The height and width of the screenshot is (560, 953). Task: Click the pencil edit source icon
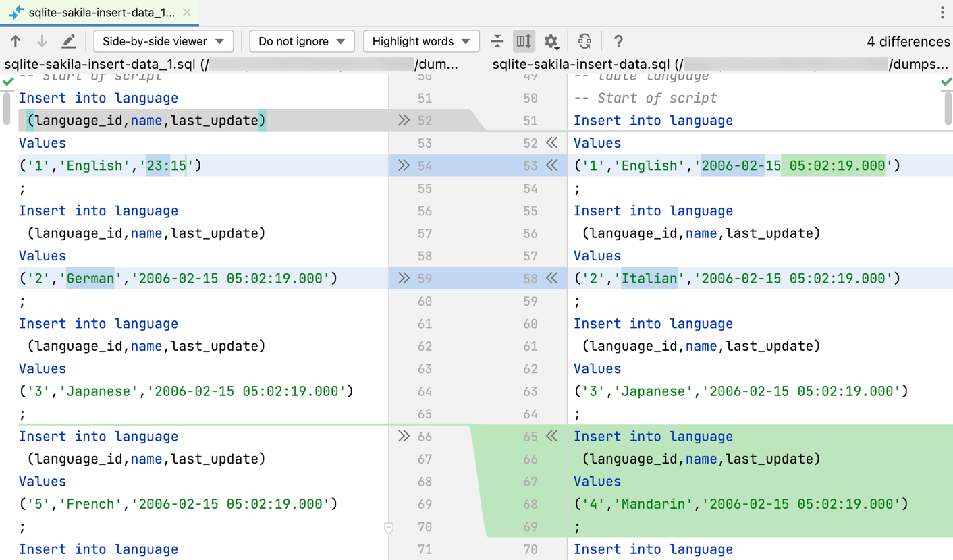[69, 42]
